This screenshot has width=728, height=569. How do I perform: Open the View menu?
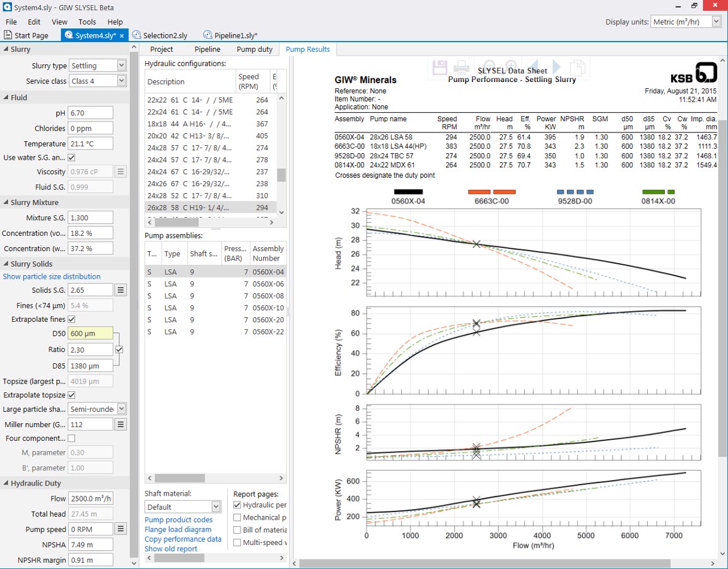tap(59, 22)
